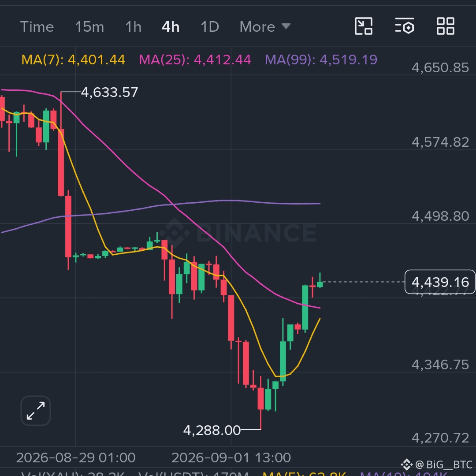476x476 pixels.
Task: Open the picture-in-picture chart icon
Action: (363, 26)
